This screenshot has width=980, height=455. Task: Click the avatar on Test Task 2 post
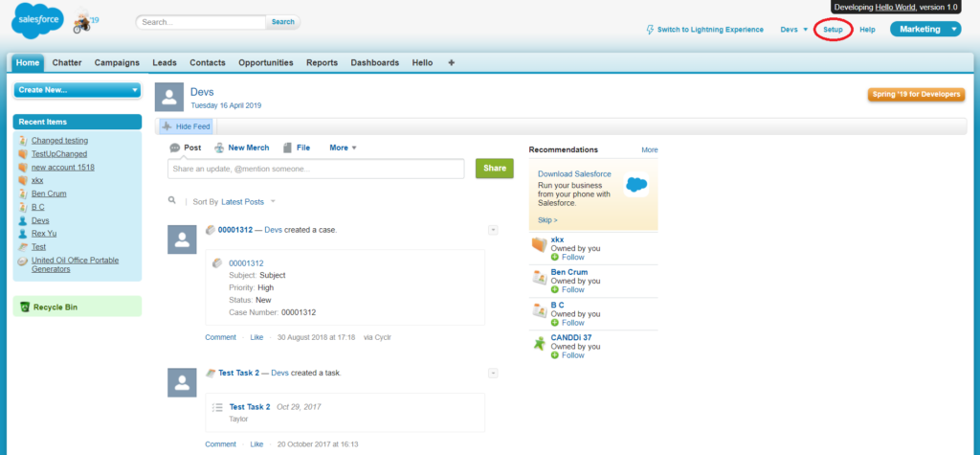pyautogui.click(x=182, y=382)
